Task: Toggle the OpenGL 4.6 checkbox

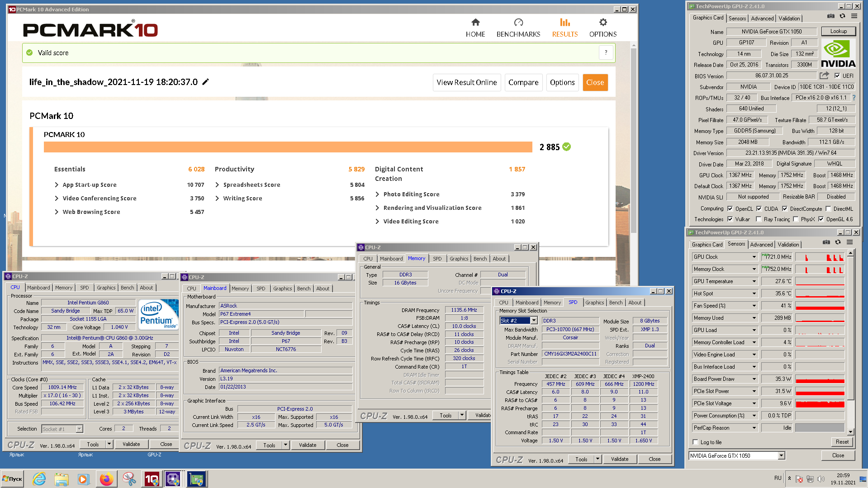Action: point(821,219)
